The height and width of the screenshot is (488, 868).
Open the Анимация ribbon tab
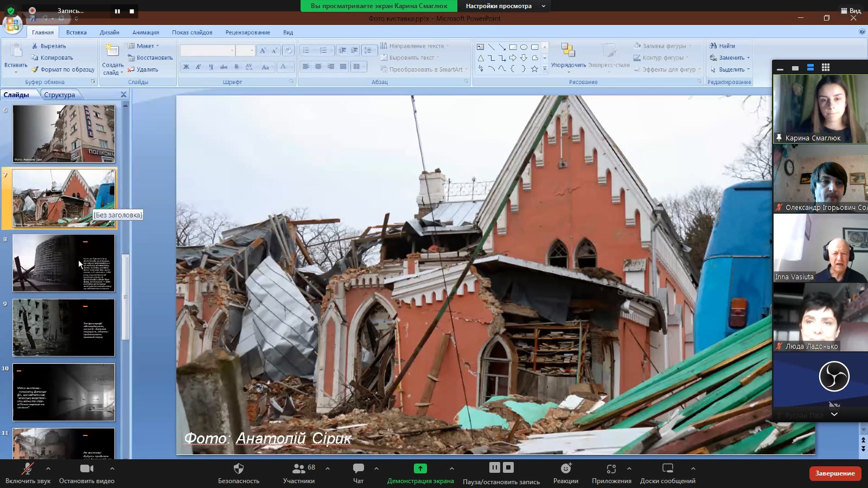(145, 32)
